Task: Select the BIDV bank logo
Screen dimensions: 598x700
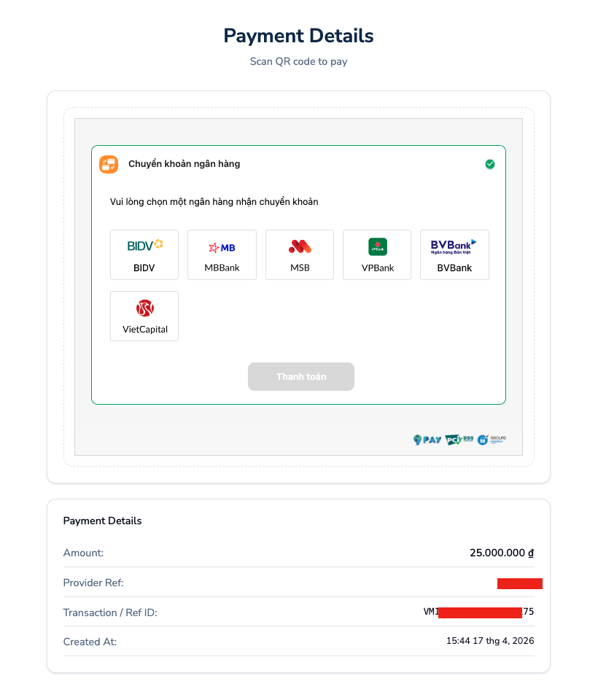Action: [144, 246]
